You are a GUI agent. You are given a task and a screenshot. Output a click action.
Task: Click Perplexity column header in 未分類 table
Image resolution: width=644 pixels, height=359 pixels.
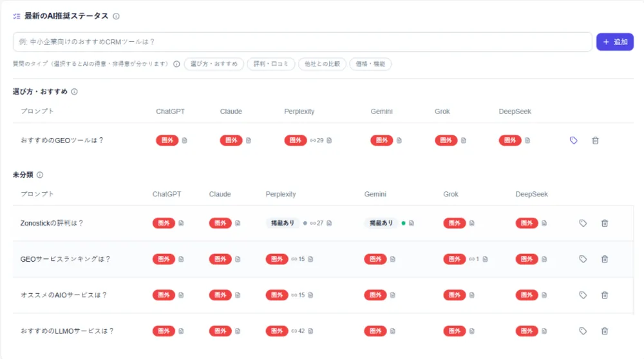pos(281,194)
